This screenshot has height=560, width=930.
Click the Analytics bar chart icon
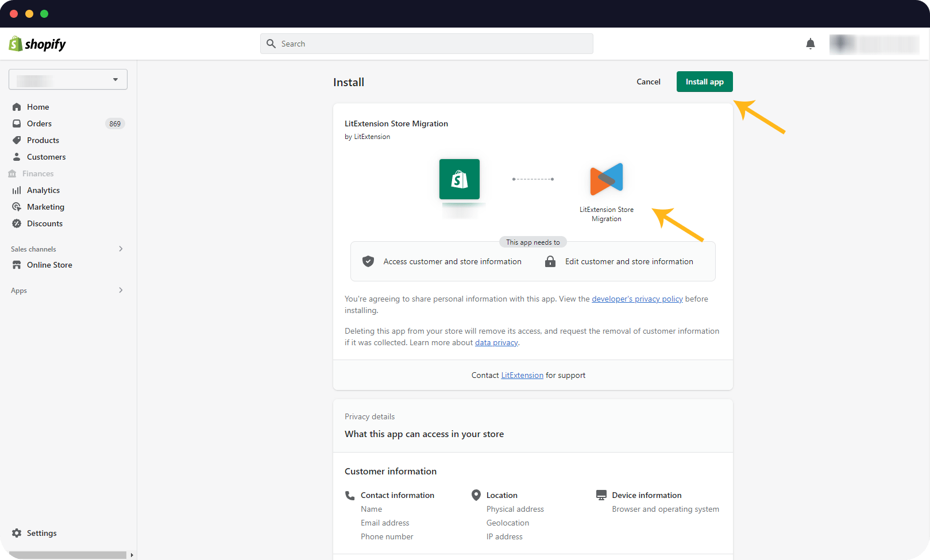(x=17, y=190)
